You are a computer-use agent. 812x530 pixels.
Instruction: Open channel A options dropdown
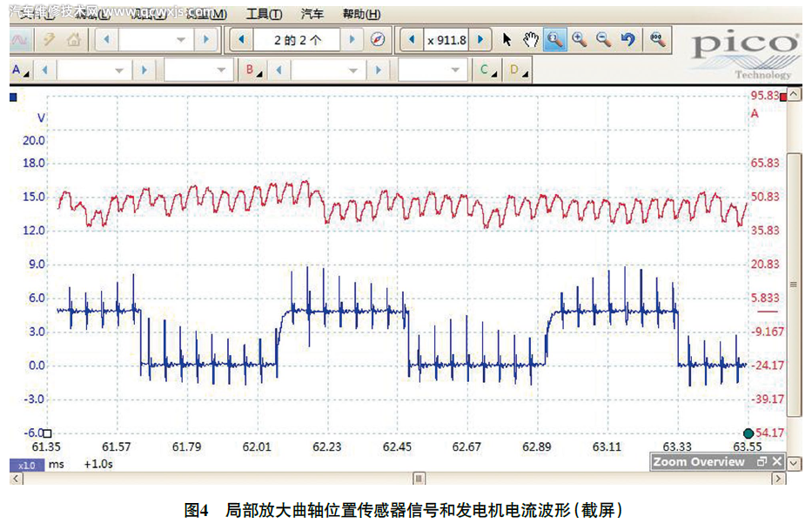point(20,70)
